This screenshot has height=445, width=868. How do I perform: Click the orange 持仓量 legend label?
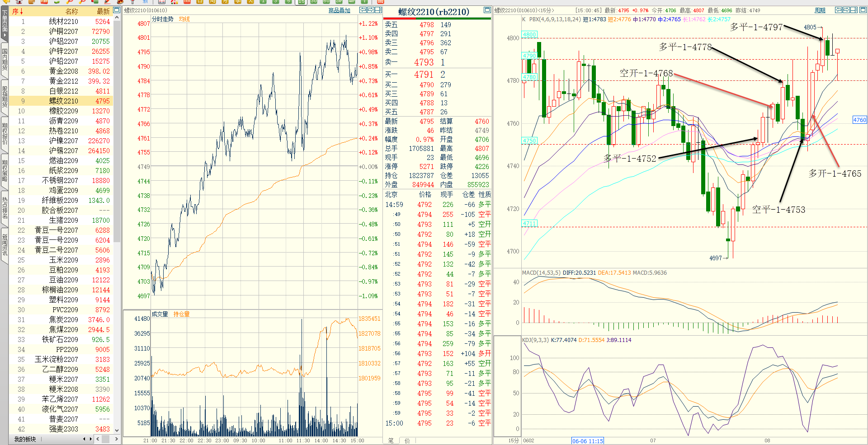click(181, 314)
